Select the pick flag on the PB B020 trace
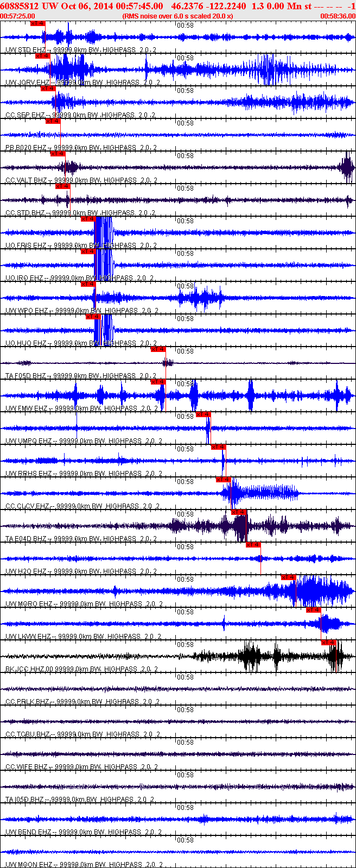356x868 pixels. [x=53, y=121]
